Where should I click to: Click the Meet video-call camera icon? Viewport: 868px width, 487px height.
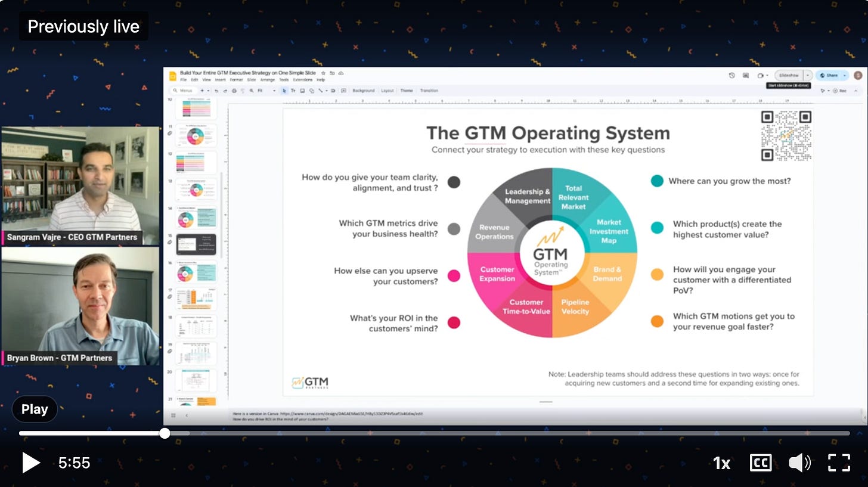[x=761, y=76]
